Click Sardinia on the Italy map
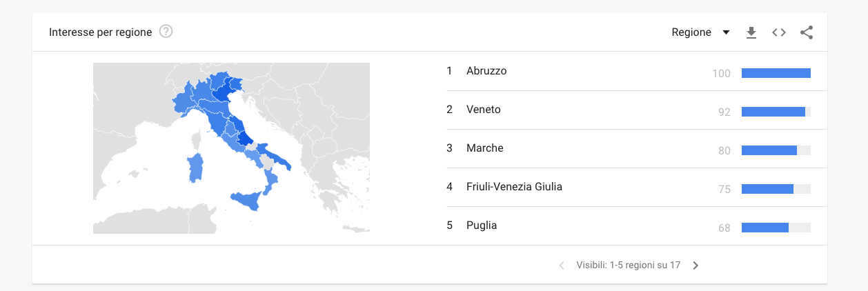Screen dimensions: 868x291 click(x=196, y=168)
